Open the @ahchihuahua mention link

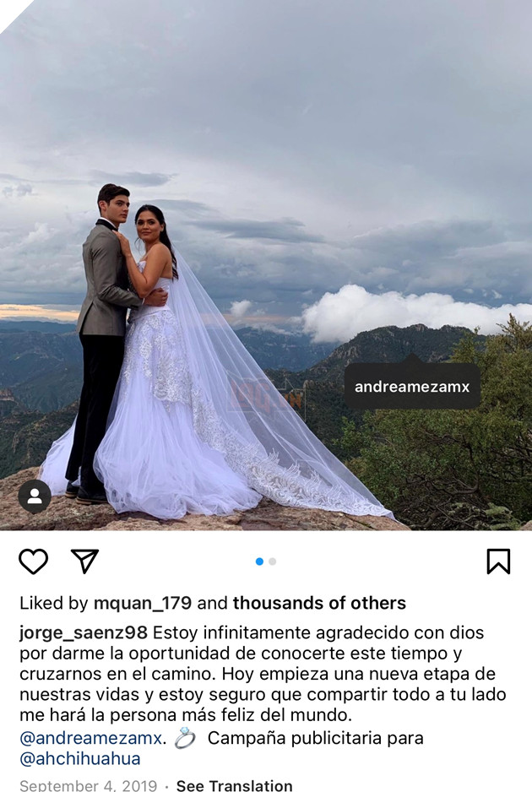point(80,759)
